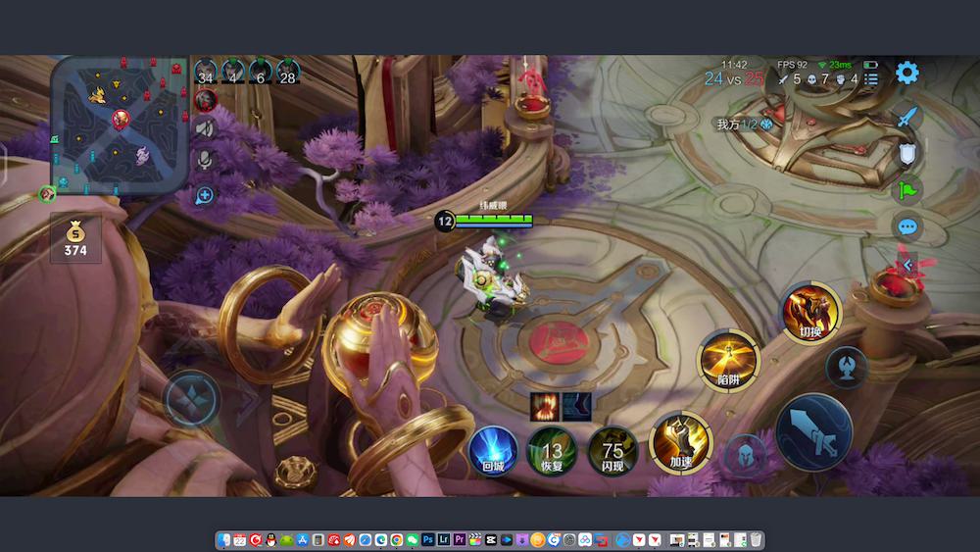Image resolution: width=980 pixels, height=552 pixels.
Task: Open Photoshop from the Dock
Action: 427,539
